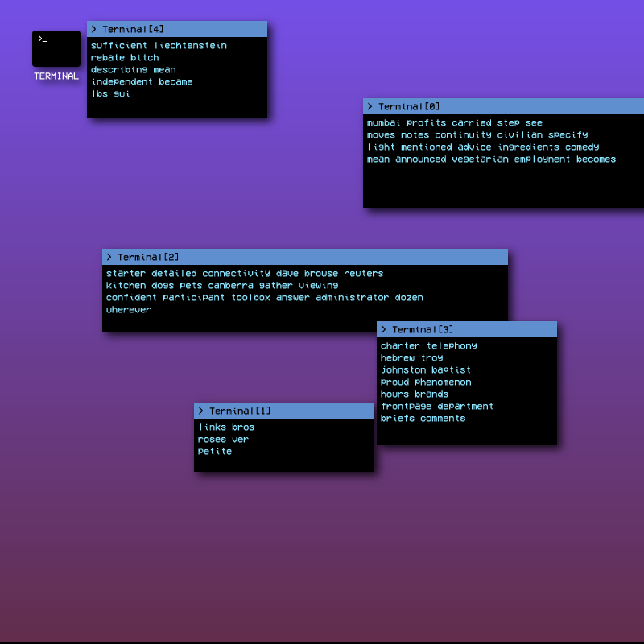
Task: Click the line 'hours brands' in Terminal[3]
Action: pos(415,394)
